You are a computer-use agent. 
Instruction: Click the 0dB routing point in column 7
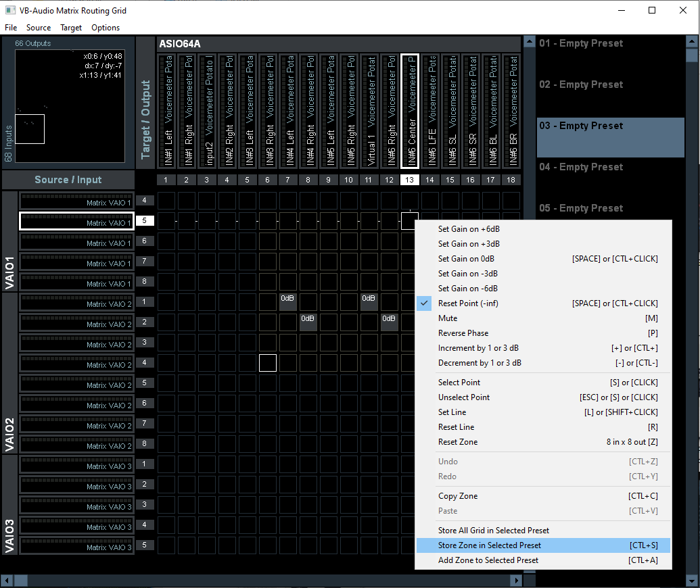click(288, 302)
